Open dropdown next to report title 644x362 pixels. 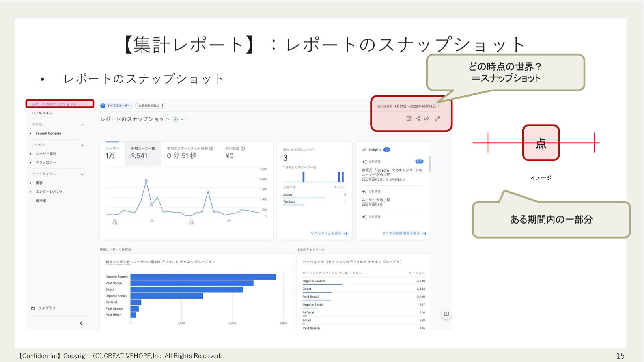(182, 119)
